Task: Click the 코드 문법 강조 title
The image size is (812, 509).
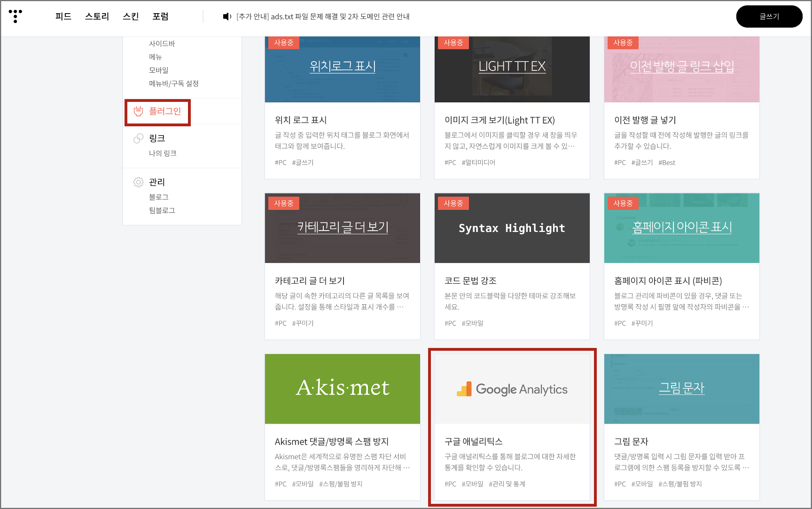Action: [470, 281]
